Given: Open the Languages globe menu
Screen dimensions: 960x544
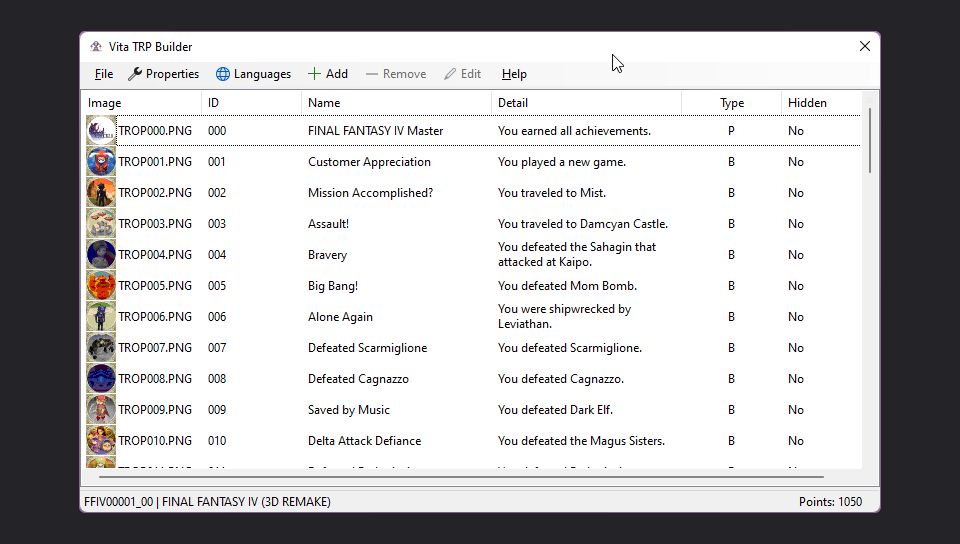Looking at the screenshot, I should (x=253, y=74).
